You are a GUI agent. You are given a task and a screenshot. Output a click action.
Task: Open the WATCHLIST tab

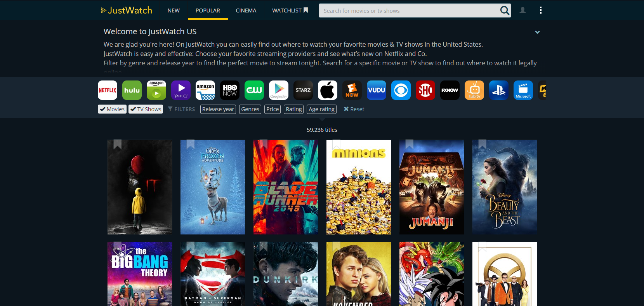(x=290, y=10)
